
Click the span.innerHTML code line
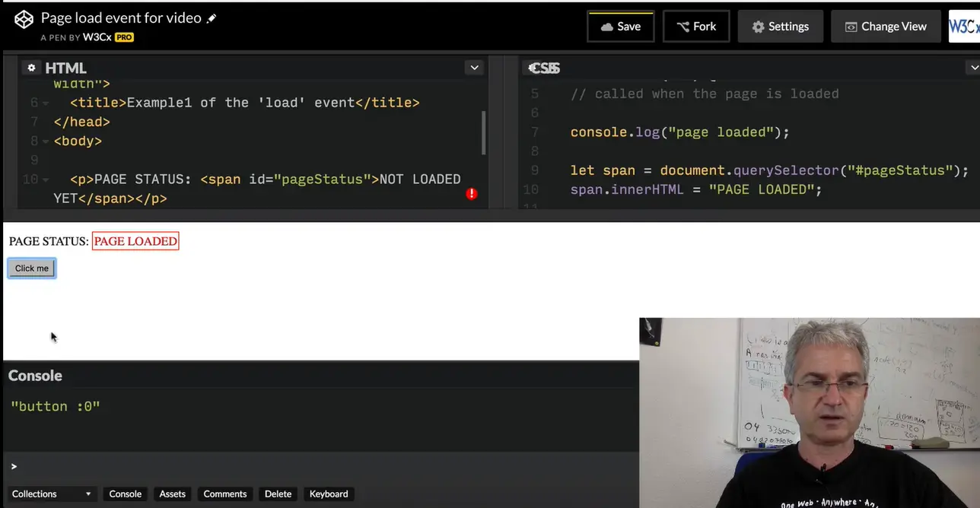[696, 189]
